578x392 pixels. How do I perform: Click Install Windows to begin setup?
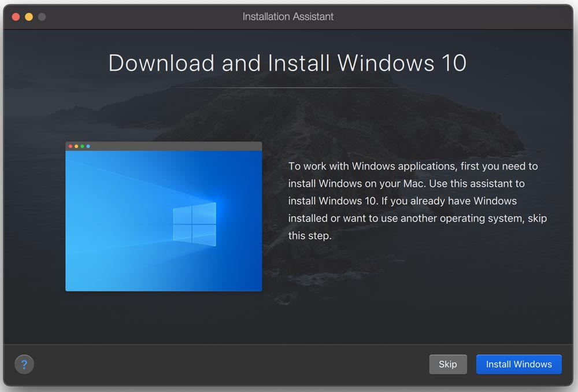[x=518, y=364]
